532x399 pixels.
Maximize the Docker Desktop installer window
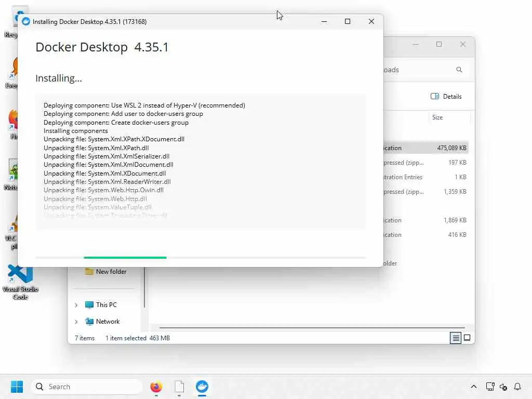[348, 22]
